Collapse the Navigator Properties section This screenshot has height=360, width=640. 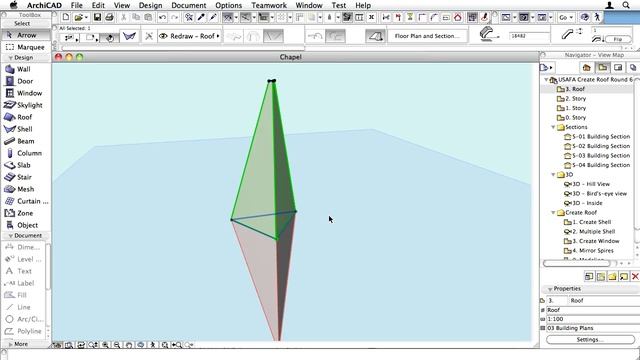coord(550,289)
